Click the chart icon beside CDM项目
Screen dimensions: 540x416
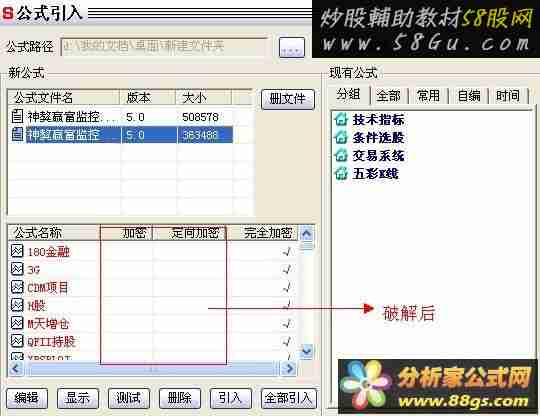[x=17, y=287]
